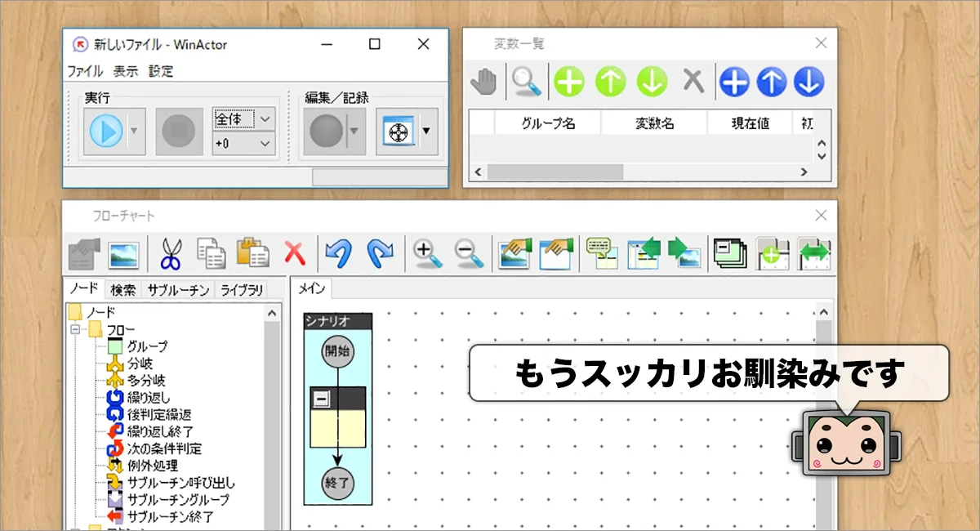The height and width of the screenshot is (531, 980).
Task: Click the gray Record button in 編集/記録
Action: [x=325, y=131]
